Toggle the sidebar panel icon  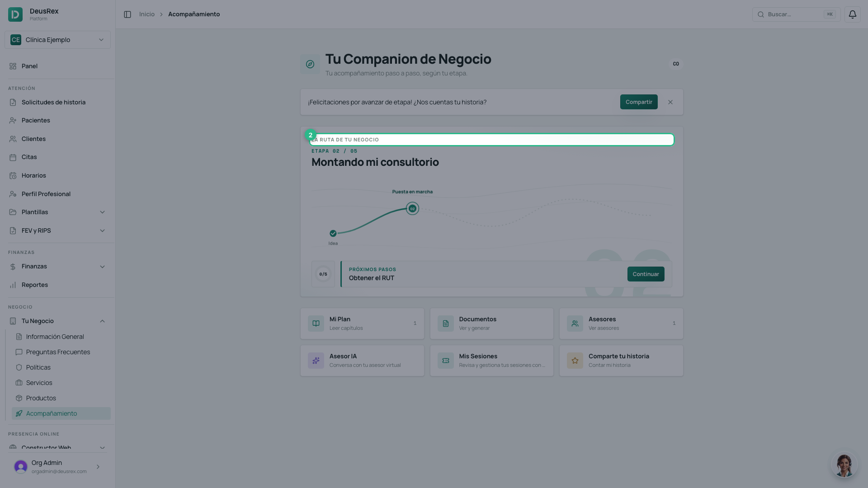pos(127,14)
